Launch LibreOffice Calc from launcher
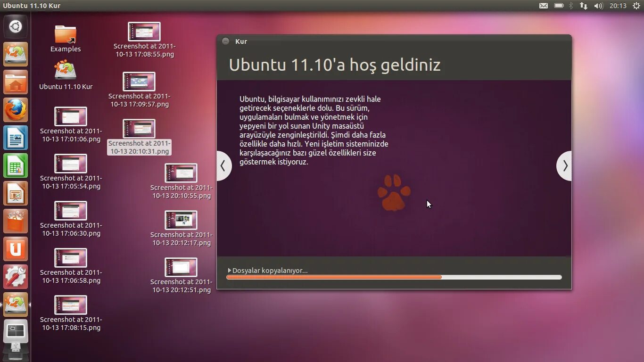Screen dimensions: 644x362 click(x=16, y=165)
